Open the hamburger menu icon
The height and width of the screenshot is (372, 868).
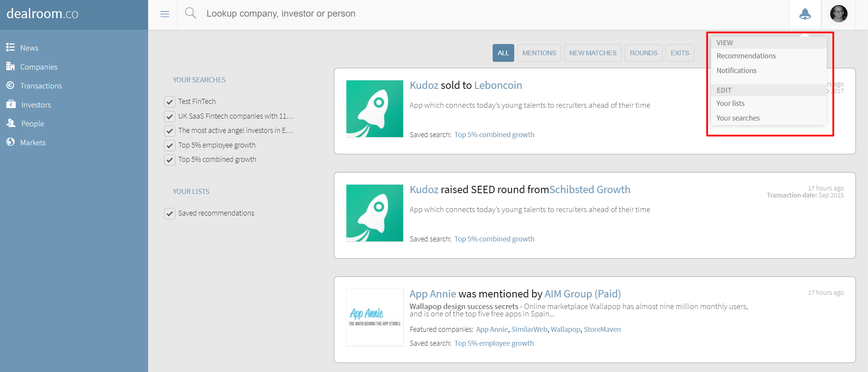[x=165, y=14]
